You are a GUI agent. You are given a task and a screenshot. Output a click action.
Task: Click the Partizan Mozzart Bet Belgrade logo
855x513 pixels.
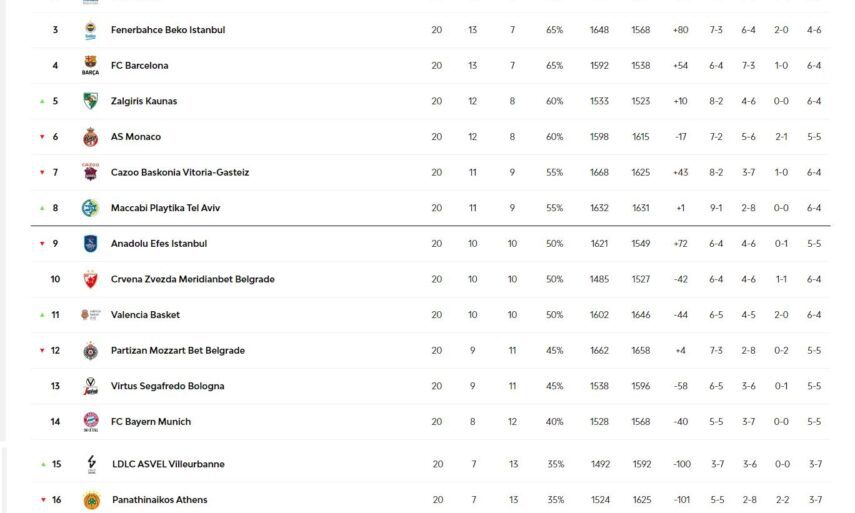coord(90,350)
